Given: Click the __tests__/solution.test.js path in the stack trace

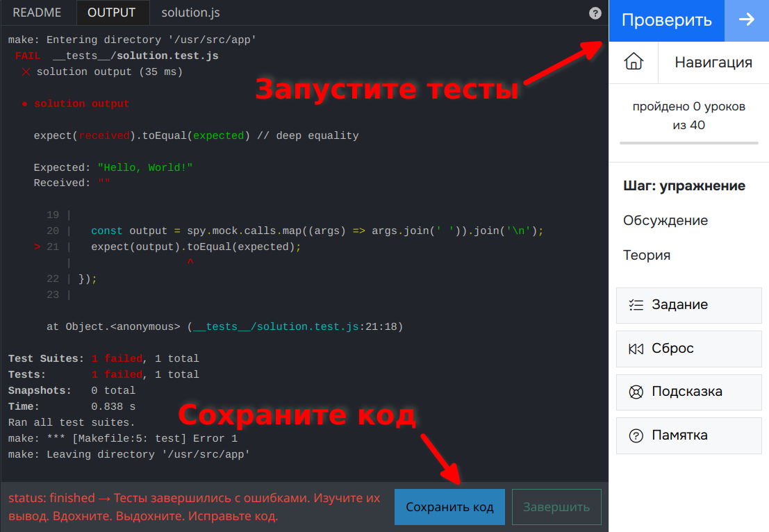Looking at the screenshot, I should coord(276,326).
